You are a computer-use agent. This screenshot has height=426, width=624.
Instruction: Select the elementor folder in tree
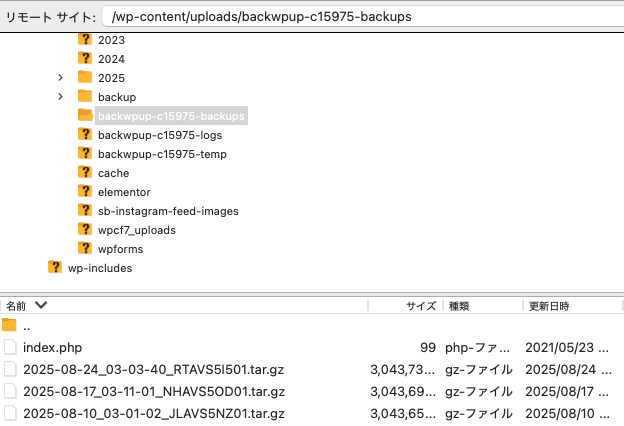pyautogui.click(x=124, y=192)
